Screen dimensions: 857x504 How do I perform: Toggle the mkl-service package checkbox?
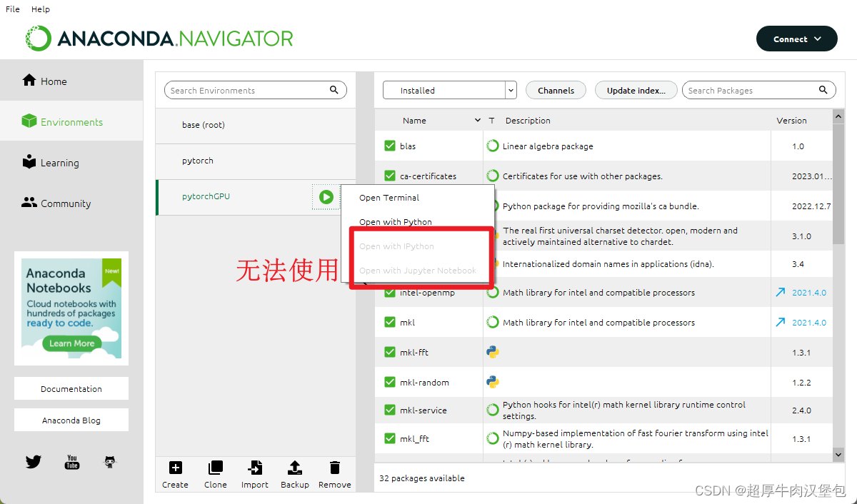point(390,410)
